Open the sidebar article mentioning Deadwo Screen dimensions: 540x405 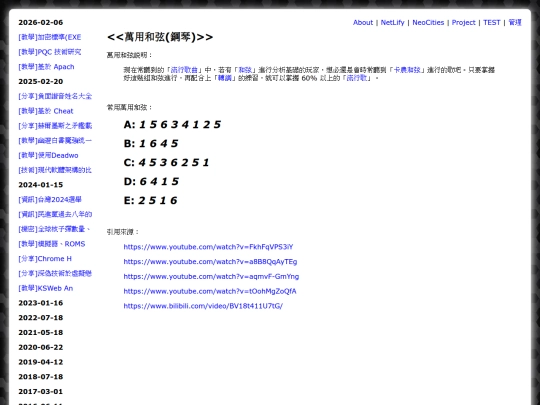48,155
